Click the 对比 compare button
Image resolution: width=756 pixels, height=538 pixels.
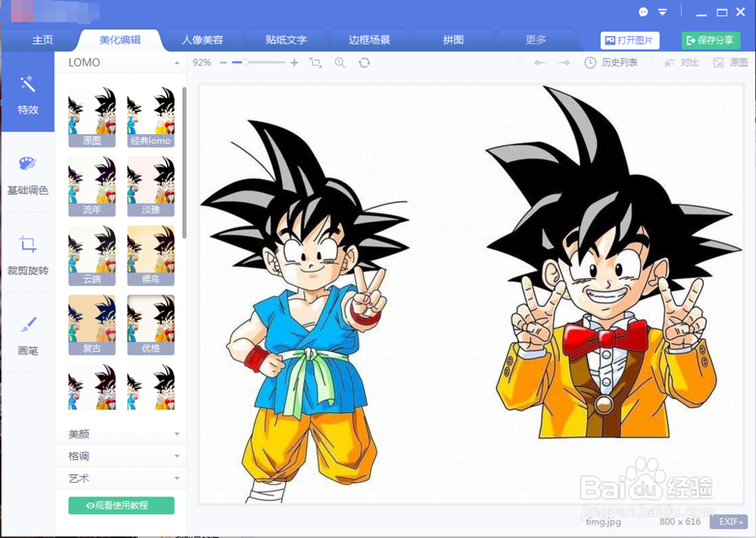(681, 63)
